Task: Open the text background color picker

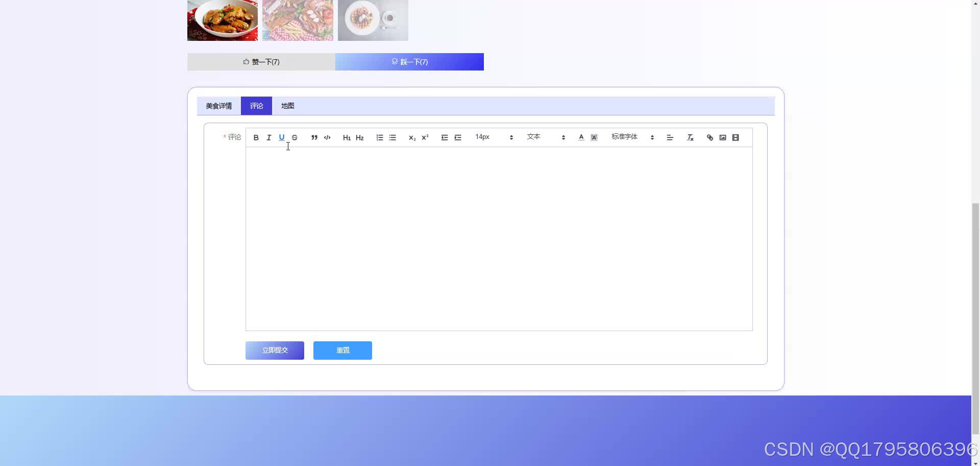Action: [594, 137]
